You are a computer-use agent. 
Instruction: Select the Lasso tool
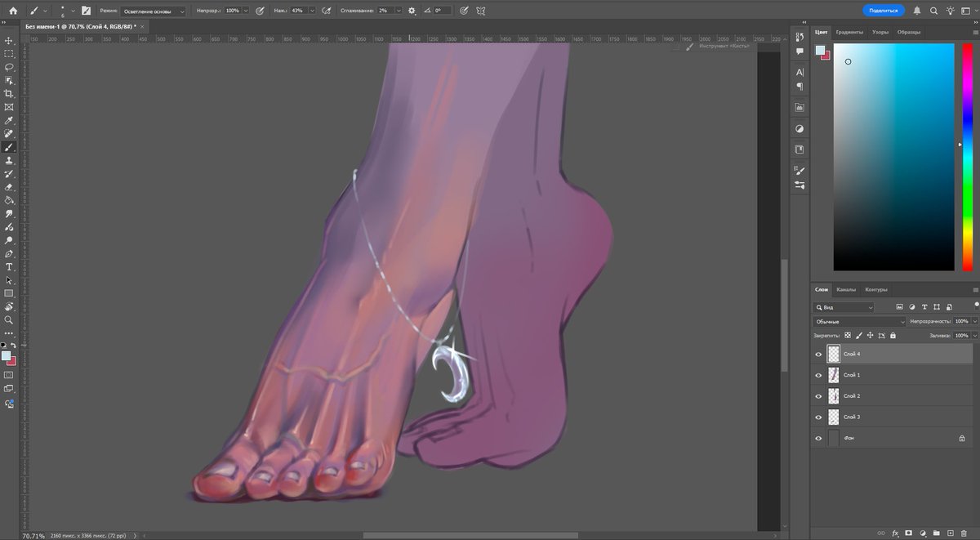pos(9,67)
